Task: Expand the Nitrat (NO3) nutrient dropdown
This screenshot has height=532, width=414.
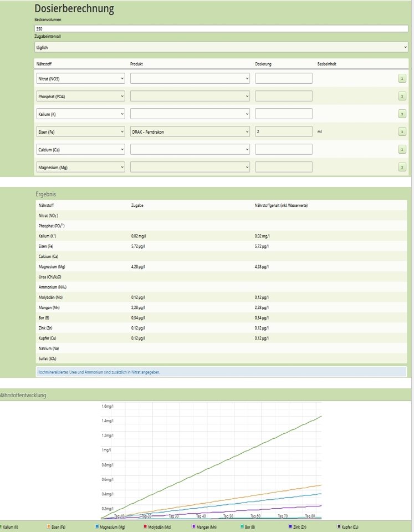Action: click(80, 78)
